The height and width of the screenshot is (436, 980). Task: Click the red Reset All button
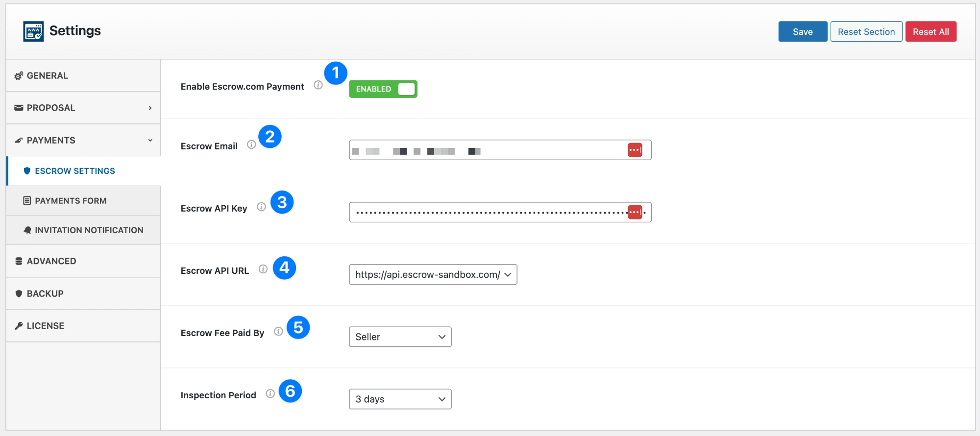(931, 32)
